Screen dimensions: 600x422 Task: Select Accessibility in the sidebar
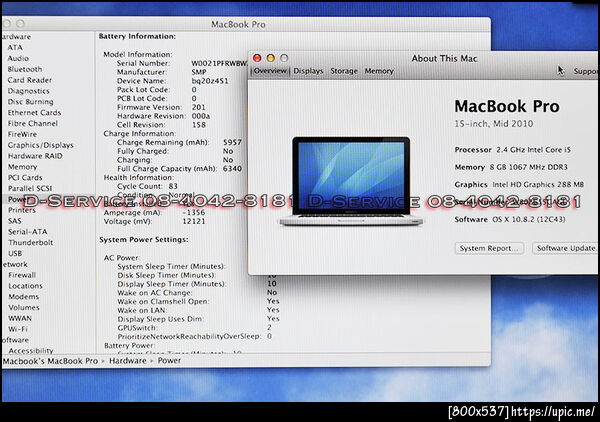(x=31, y=350)
